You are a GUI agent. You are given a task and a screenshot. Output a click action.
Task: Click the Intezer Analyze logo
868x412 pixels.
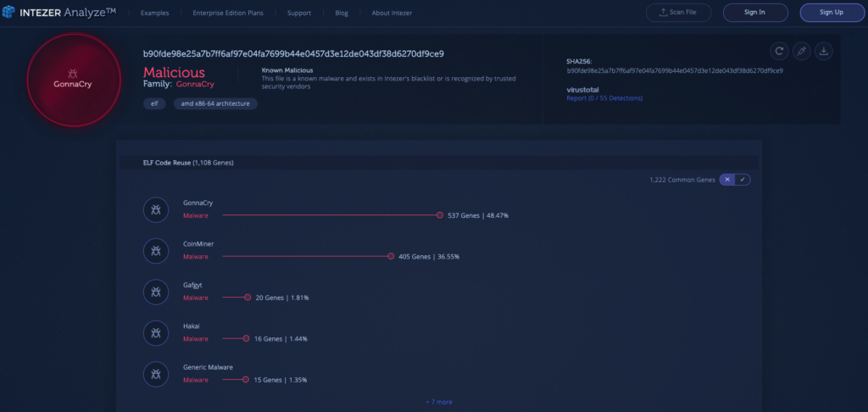point(58,13)
